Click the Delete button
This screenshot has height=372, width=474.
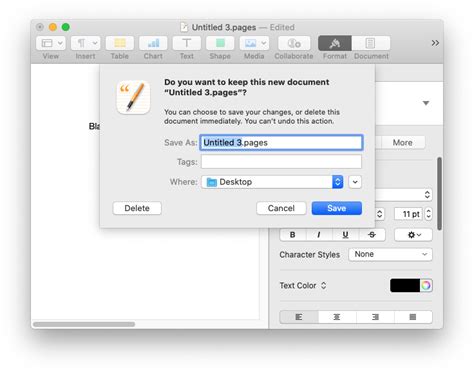click(x=137, y=208)
